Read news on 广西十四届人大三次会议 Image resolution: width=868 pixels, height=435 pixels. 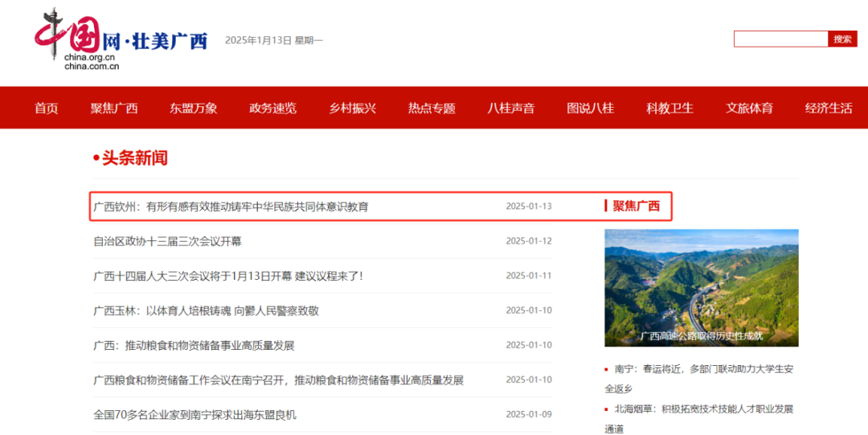[228, 276]
